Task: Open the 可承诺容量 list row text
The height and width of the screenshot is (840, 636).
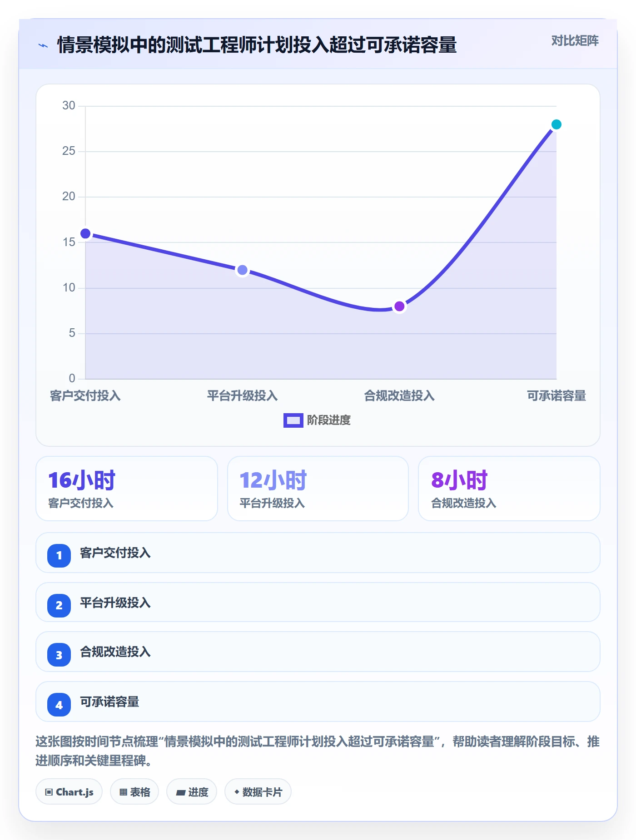Action: coord(109,702)
